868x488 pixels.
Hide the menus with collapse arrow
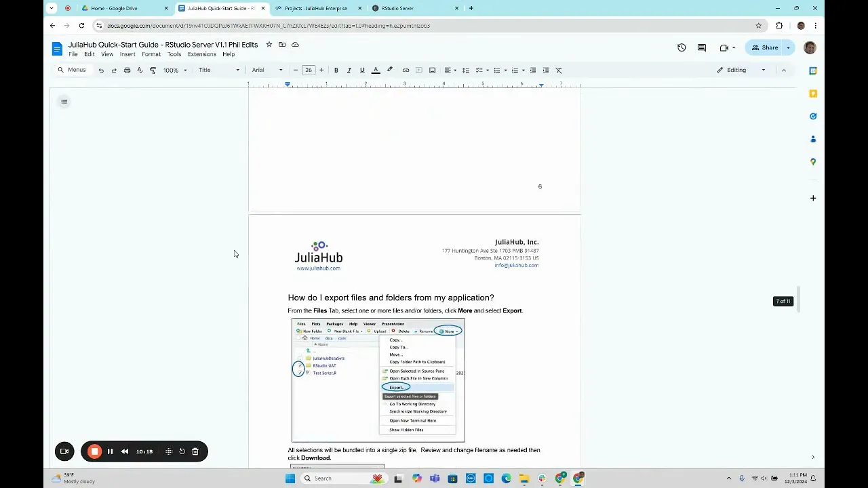783,70
